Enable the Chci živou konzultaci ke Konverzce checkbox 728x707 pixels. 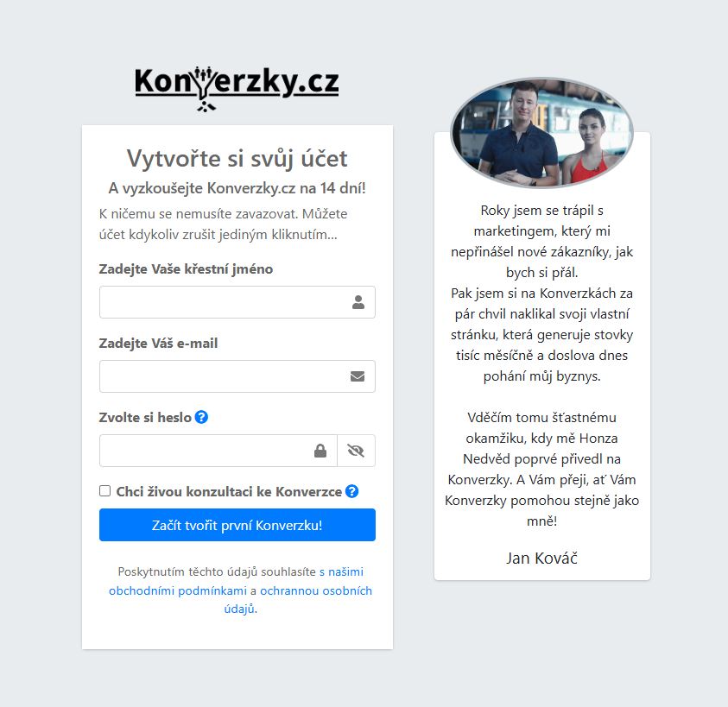click(105, 491)
